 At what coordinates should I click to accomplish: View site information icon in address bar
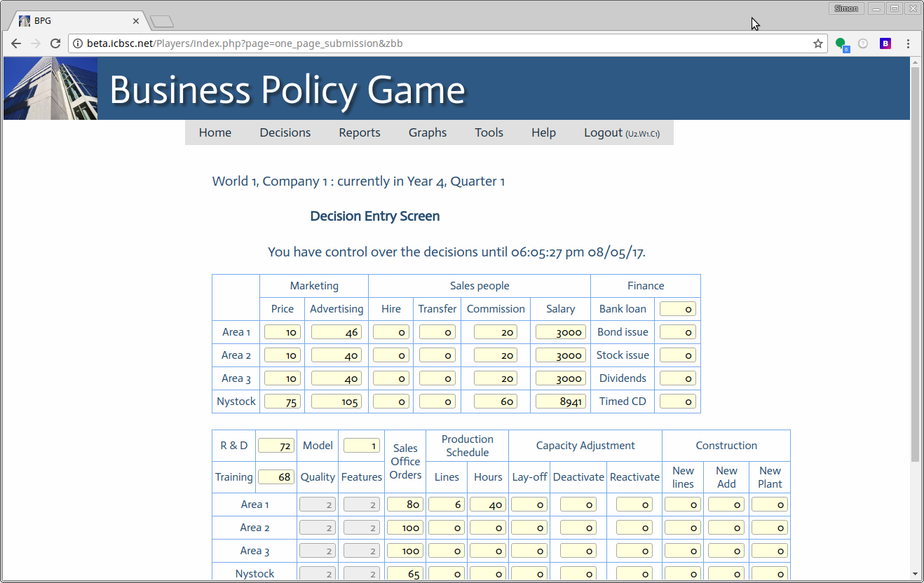[x=78, y=43]
